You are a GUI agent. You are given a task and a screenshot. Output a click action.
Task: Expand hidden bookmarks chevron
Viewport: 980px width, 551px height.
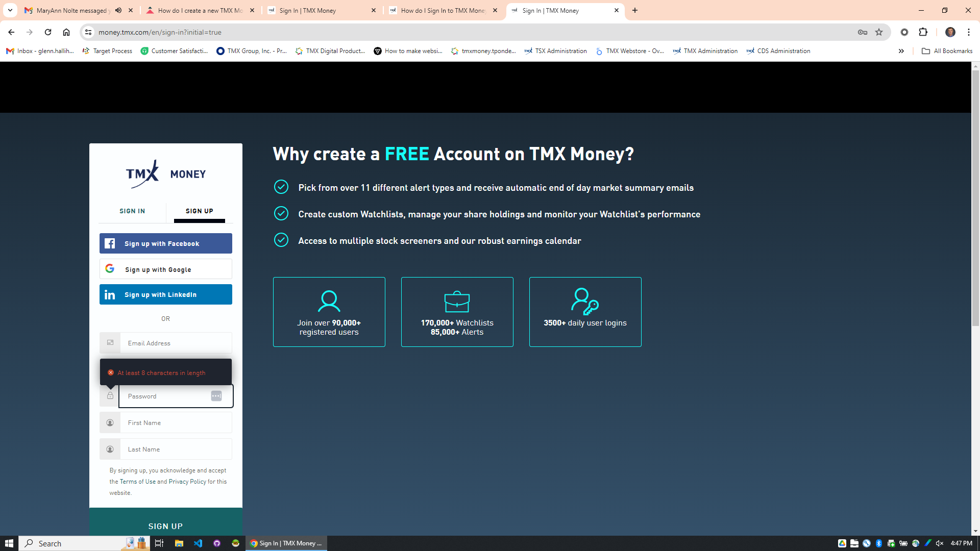point(901,51)
